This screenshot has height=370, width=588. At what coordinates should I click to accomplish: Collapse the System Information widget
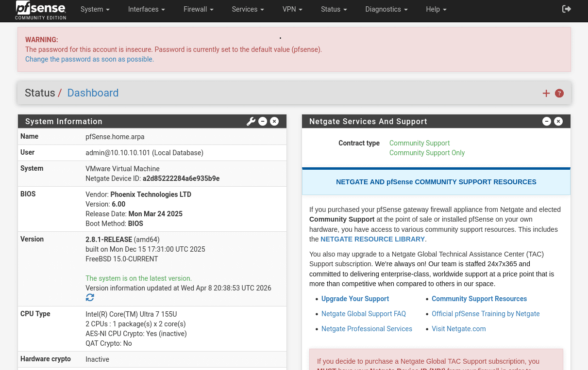pyautogui.click(x=263, y=121)
